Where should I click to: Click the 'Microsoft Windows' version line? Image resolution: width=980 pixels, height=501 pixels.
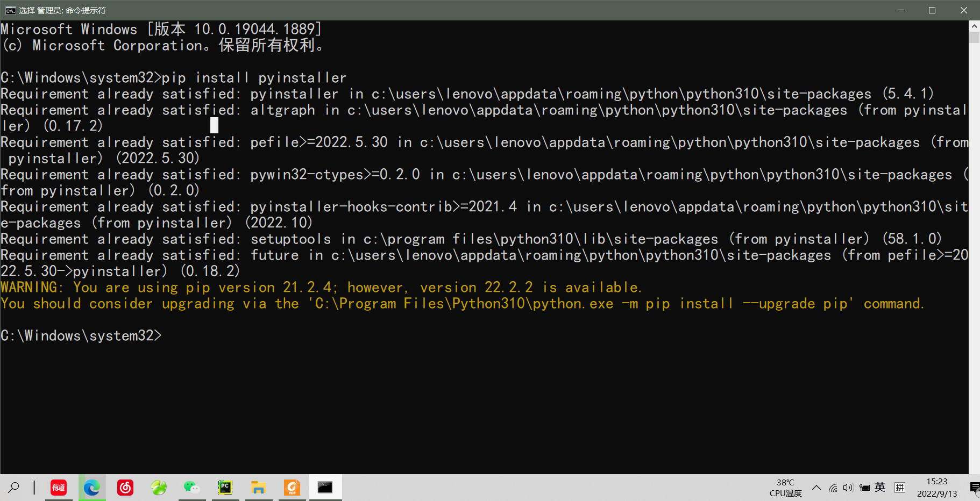tap(161, 29)
